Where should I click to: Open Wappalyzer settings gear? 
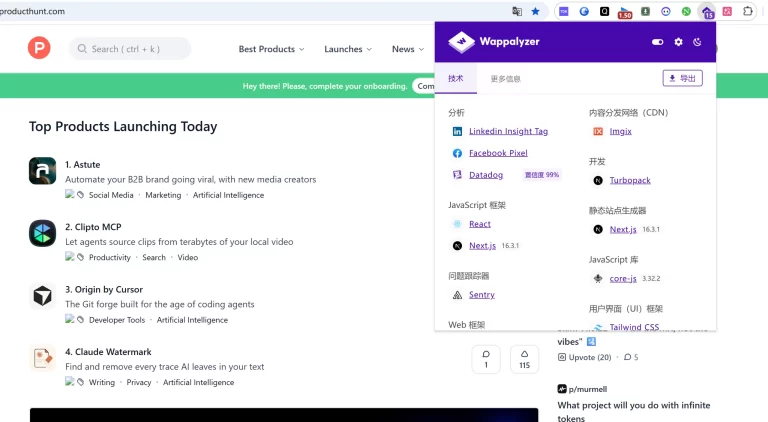tap(678, 42)
